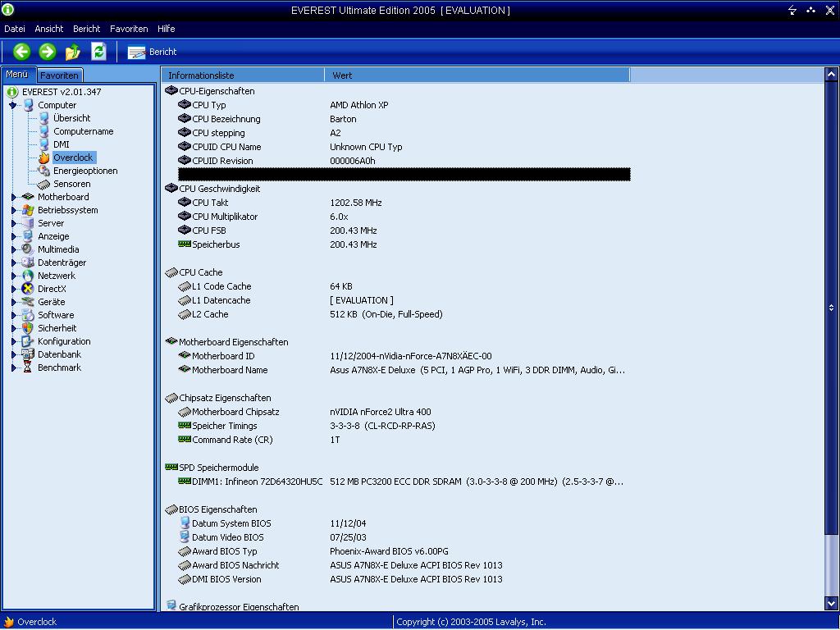Collapse the Computer tree node

pyautogui.click(x=13, y=106)
